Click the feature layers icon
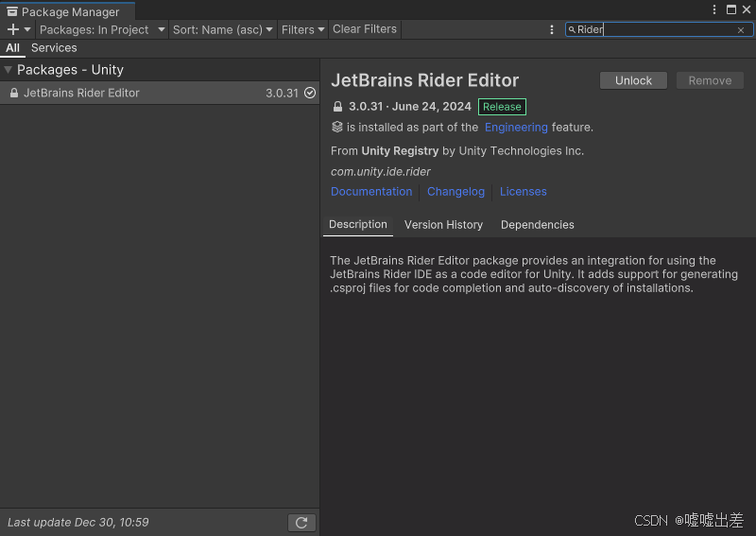The height and width of the screenshot is (536, 756). [337, 127]
